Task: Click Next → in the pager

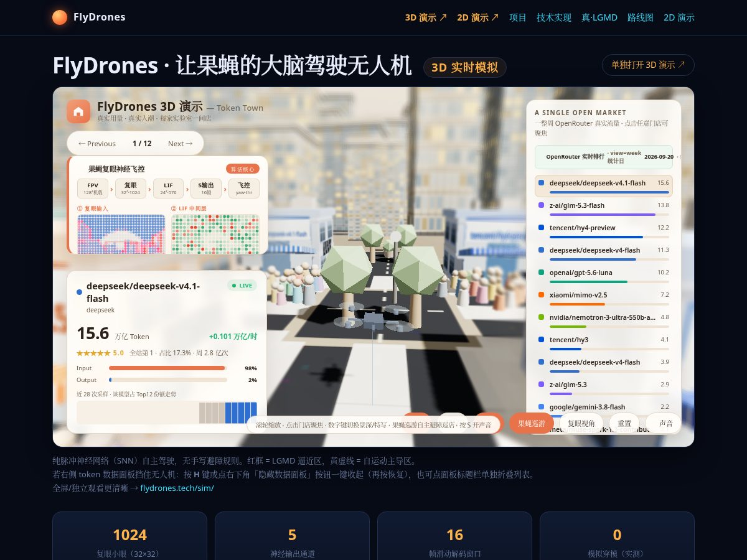Action: pyautogui.click(x=181, y=143)
